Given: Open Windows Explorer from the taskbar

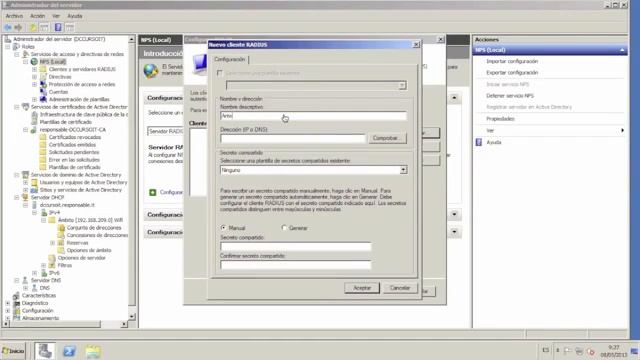Looking at the screenshot, I should click(x=93, y=351).
